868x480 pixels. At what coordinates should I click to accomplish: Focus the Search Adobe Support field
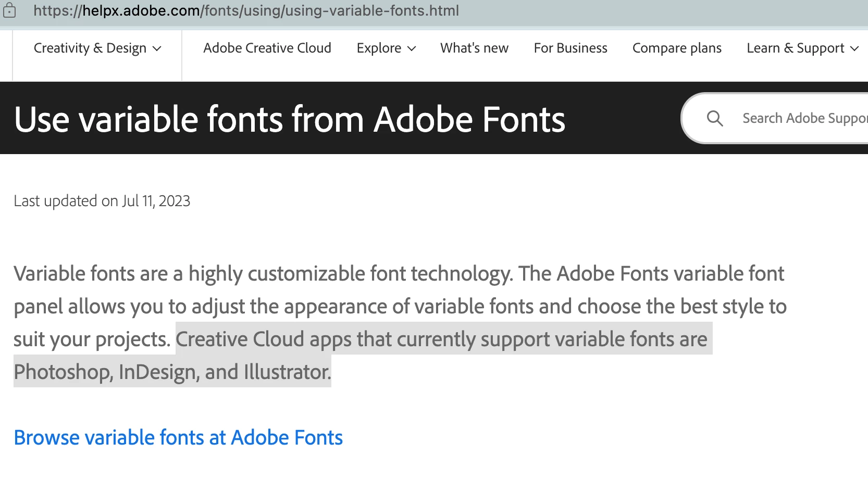pos(775,118)
